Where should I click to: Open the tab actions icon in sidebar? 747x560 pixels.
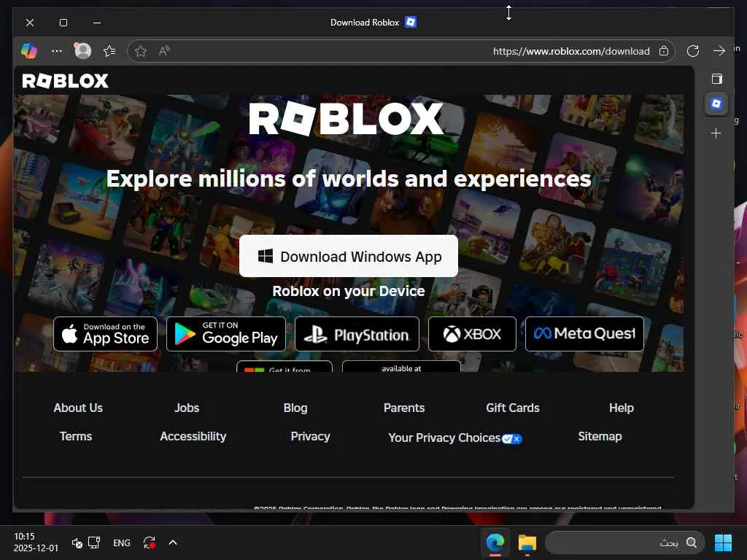pos(716,79)
